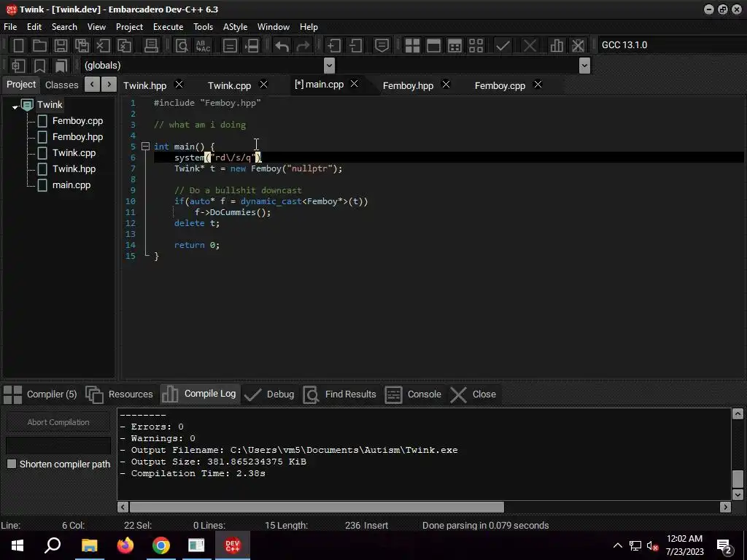Click the Open file folder icon
The width and height of the screenshot is (747, 560).
(x=39, y=46)
